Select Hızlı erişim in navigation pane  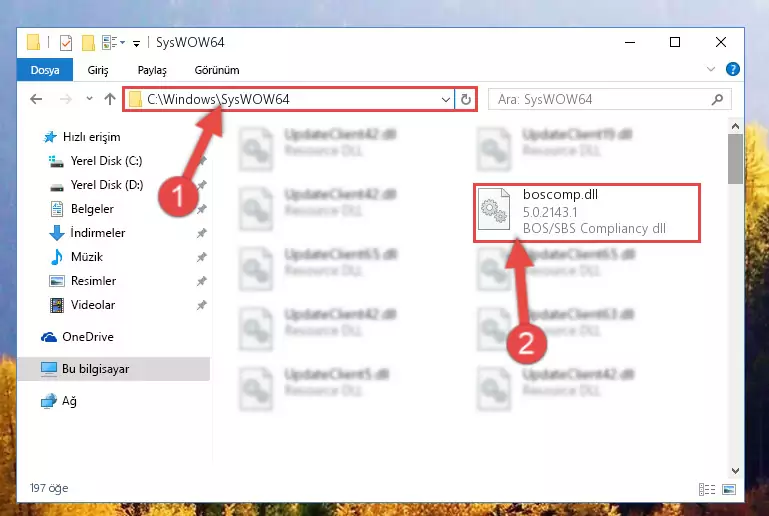(91, 137)
